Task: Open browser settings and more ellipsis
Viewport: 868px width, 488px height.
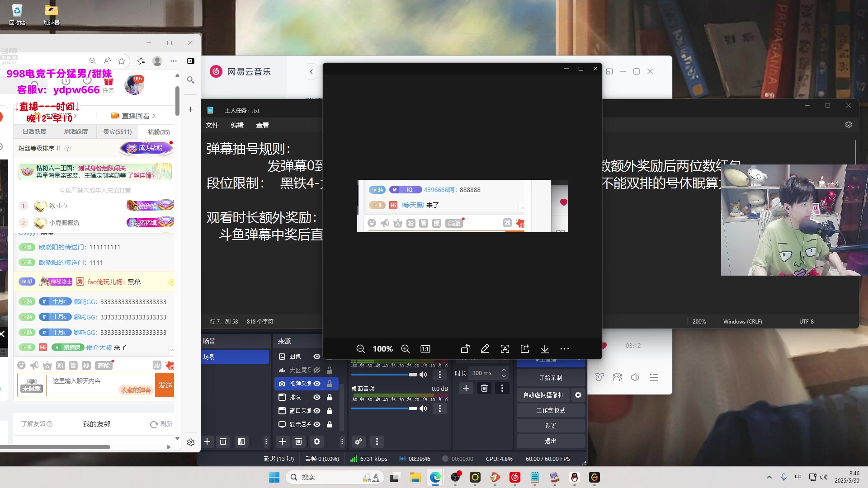Action: coord(174,61)
